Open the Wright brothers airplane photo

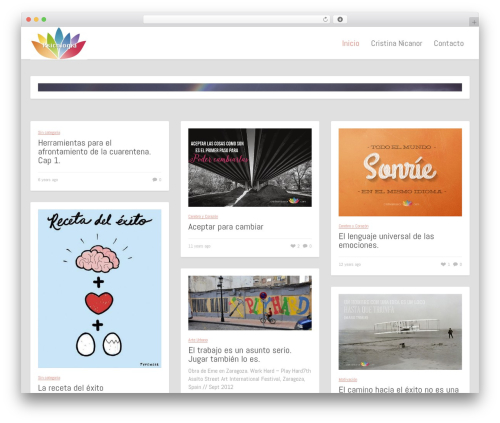(x=400, y=332)
